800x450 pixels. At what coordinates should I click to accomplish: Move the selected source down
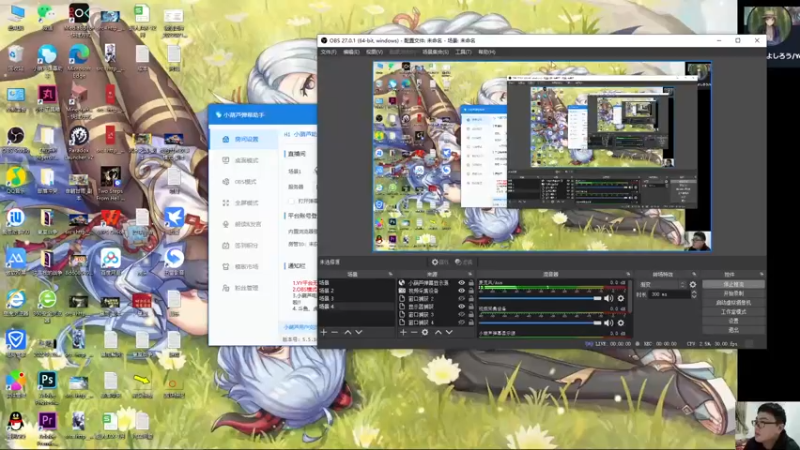(x=449, y=332)
